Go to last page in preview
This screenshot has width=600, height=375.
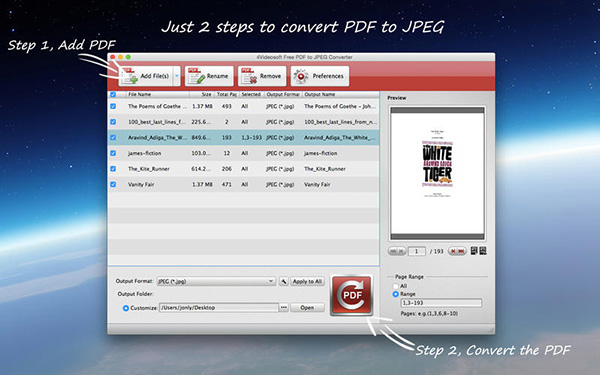[x=462, y=251]
